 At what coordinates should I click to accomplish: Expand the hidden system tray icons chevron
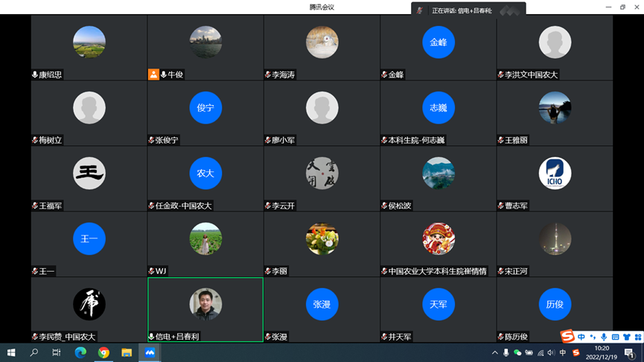(x=495, y=352)
